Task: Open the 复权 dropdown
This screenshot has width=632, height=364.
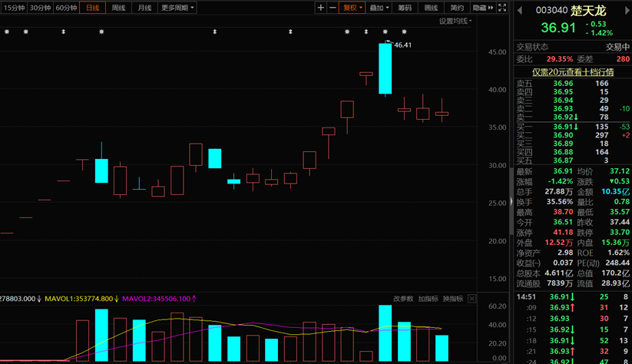Action: tap(352, 8)
